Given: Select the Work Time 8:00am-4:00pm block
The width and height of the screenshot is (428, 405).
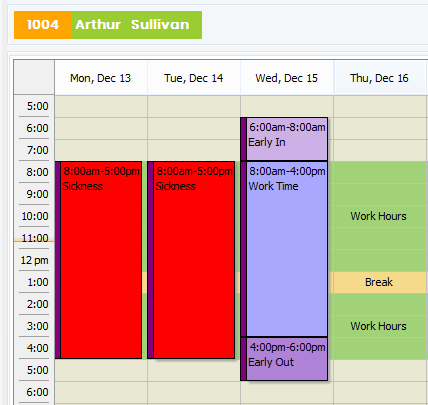Looking at the screenshot, I should [x=284, y=249].
